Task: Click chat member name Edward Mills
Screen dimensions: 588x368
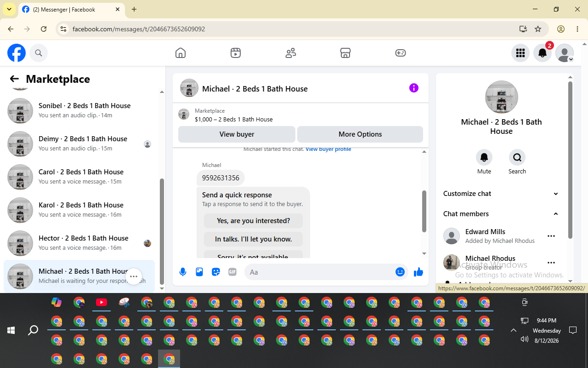Action: 485,232
